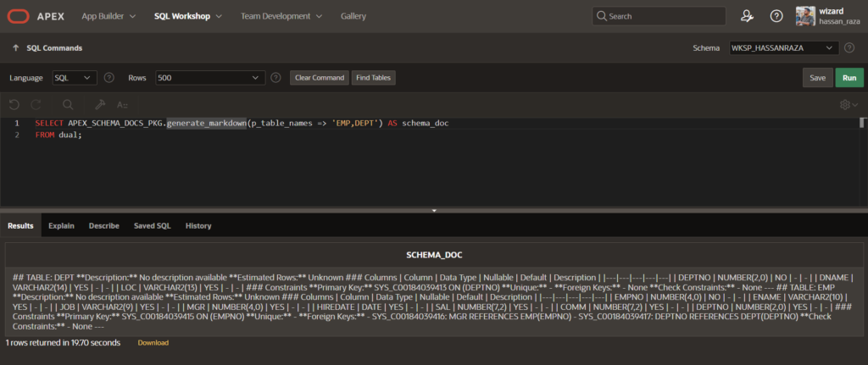
Task: Click the query builder wrench icon
Action: point(99,104)
